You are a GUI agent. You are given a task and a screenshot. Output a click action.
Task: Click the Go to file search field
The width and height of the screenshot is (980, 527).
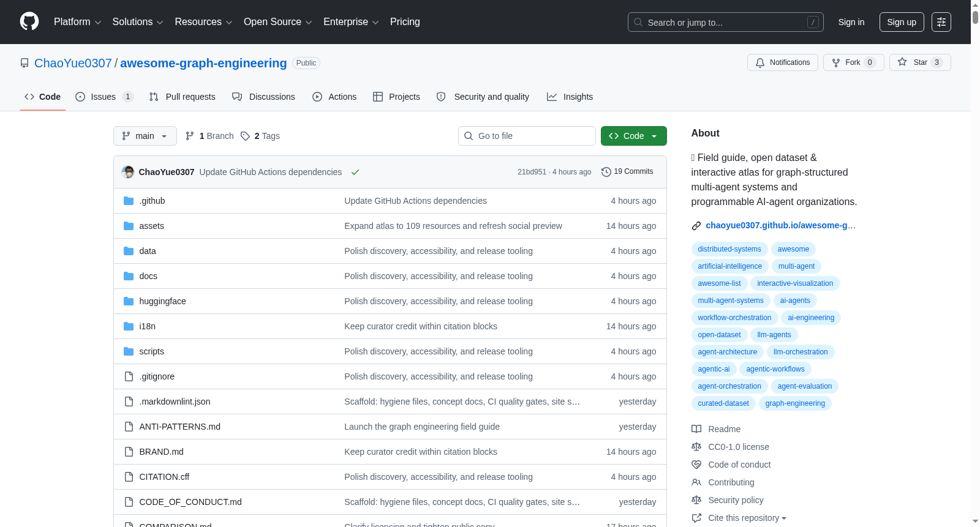527,136
